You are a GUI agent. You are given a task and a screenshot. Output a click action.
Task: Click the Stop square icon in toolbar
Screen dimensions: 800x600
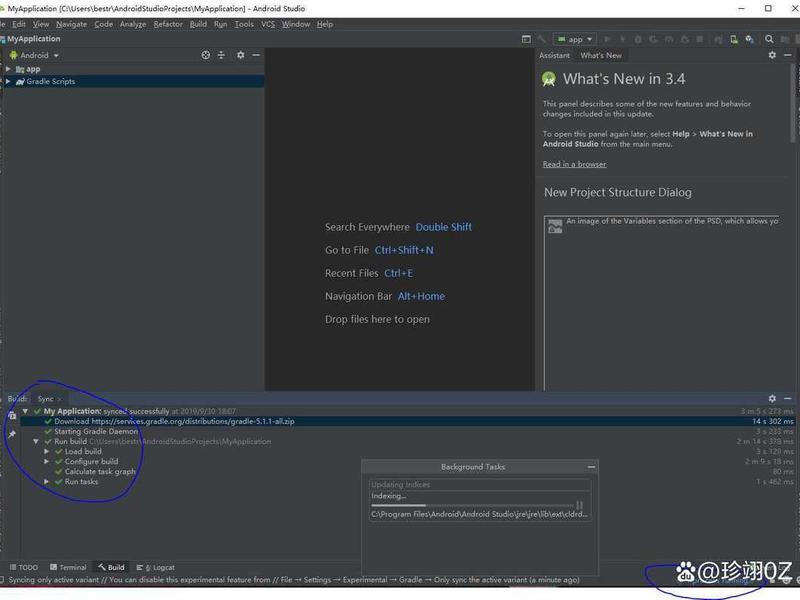[x=699, y=39]
